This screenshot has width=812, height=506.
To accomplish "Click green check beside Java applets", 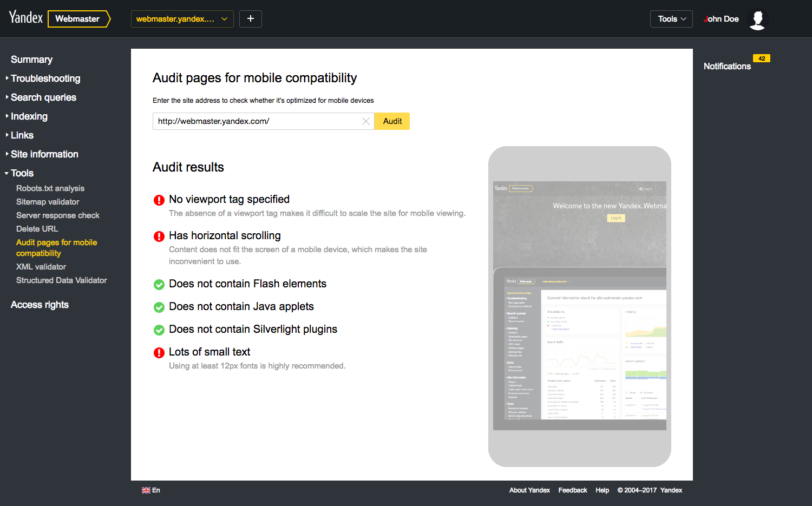I will 159,307.
